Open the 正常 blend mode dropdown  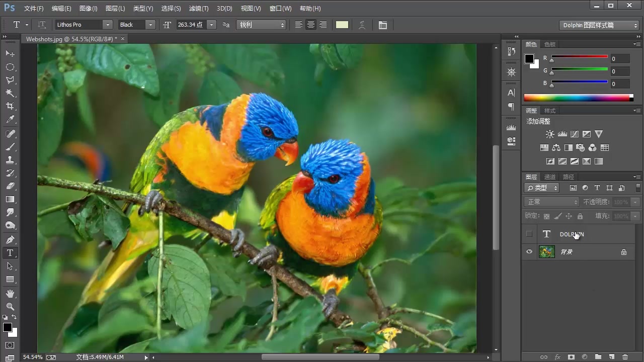[551, 202]
